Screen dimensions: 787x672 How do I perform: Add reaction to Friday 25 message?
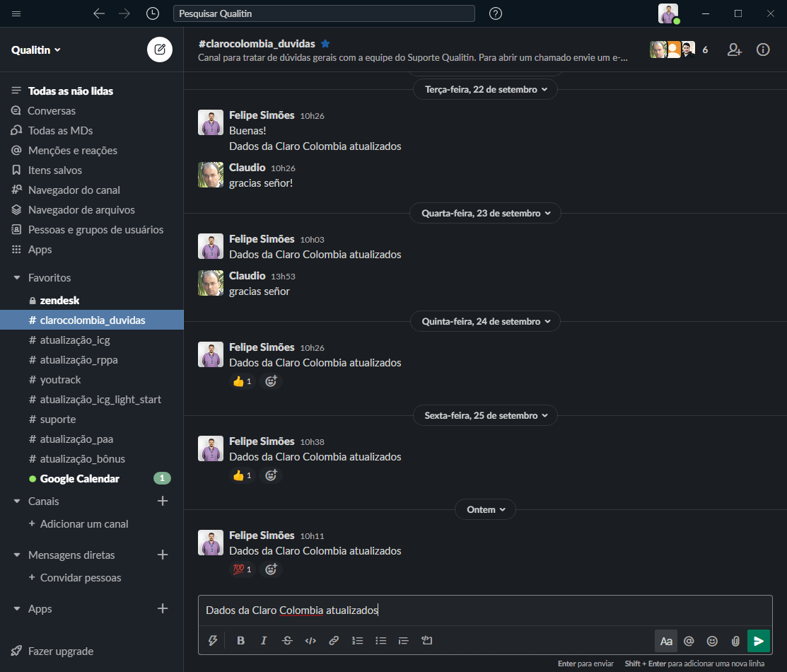(271, 475)
